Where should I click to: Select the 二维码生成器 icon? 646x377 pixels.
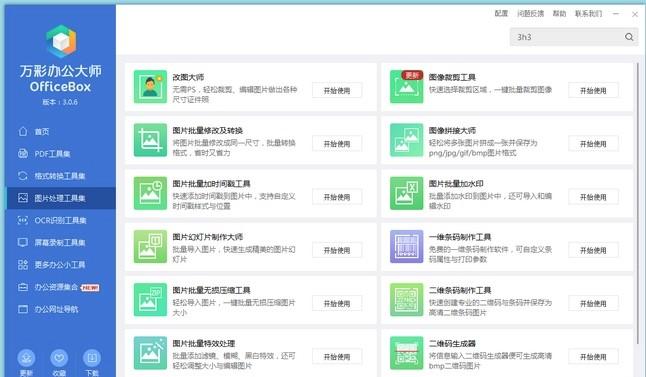click(x=406, y=353)
